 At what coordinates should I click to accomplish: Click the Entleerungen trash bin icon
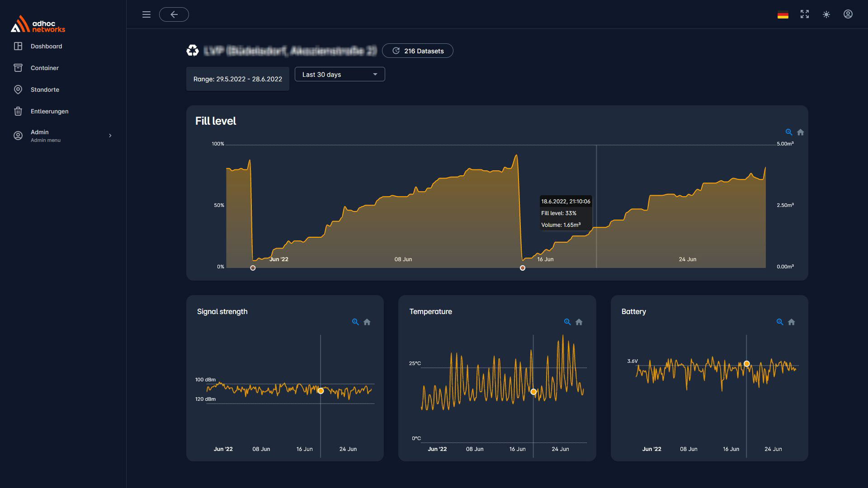click(x=18, y=111)
